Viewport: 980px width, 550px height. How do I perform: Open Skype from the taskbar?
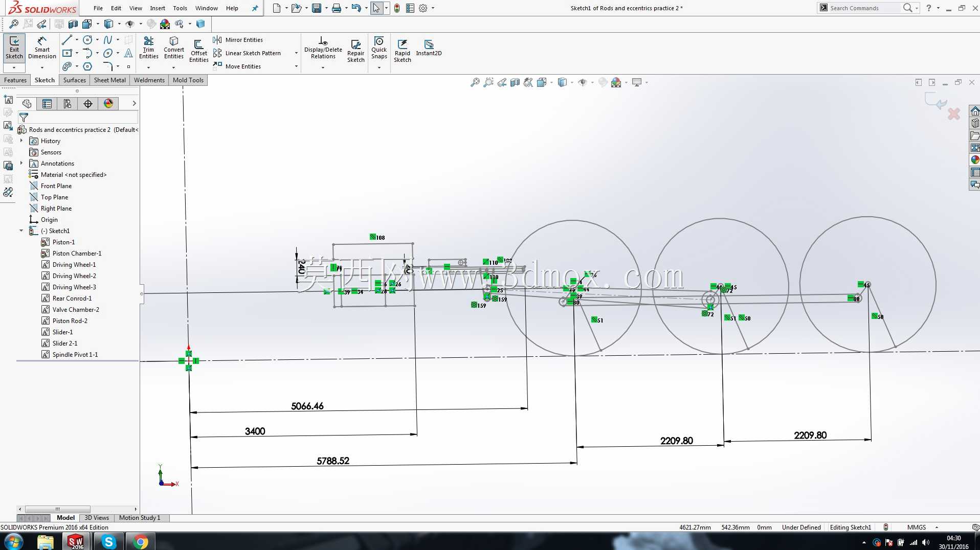point(108,542)
